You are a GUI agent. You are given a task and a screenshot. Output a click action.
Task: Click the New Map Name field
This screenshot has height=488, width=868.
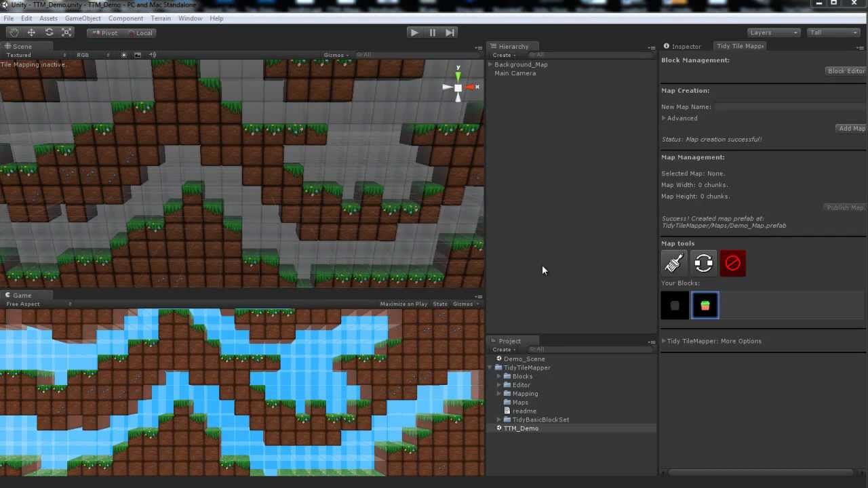[x=790, y=106]
